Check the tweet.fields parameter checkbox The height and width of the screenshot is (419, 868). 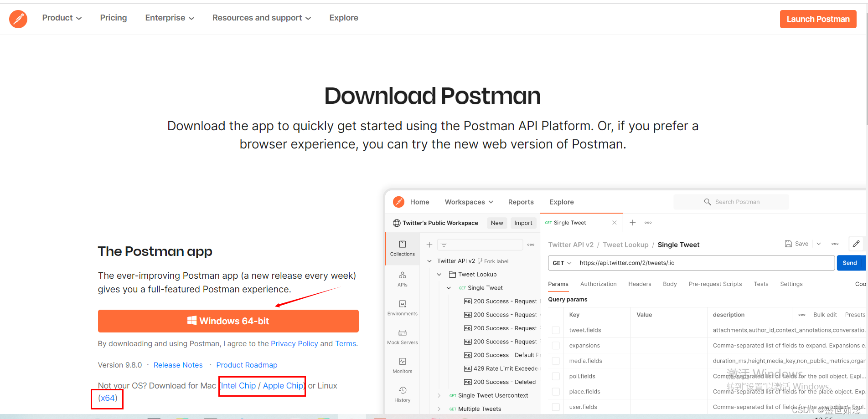(556, 330)
